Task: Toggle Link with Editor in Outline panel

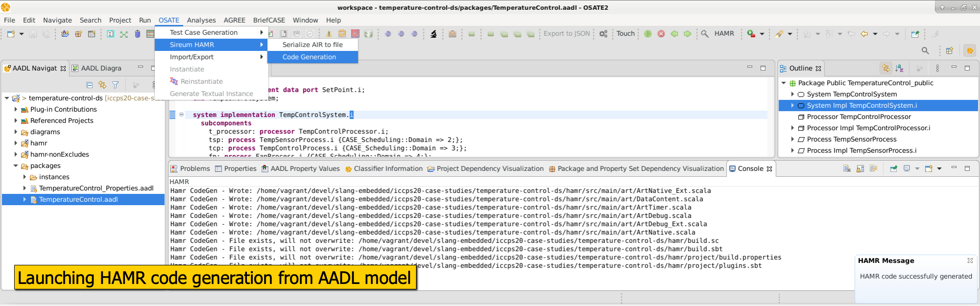Action: (885, 69)
